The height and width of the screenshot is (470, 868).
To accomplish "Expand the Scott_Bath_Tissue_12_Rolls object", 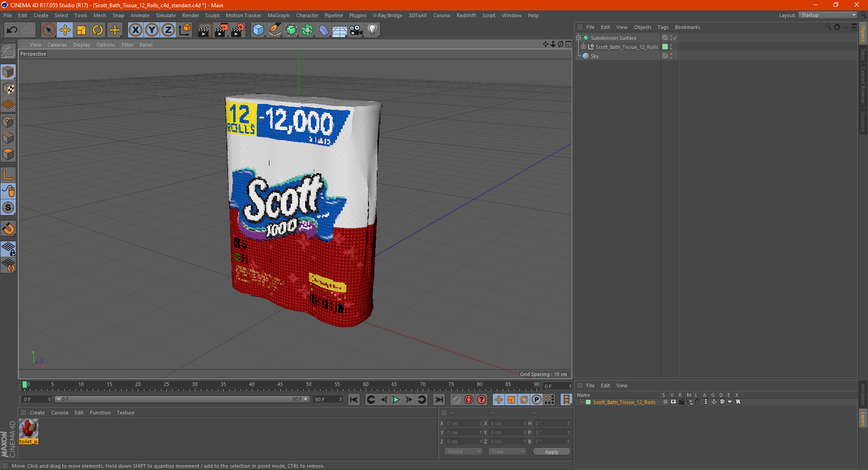I will 584,47.
